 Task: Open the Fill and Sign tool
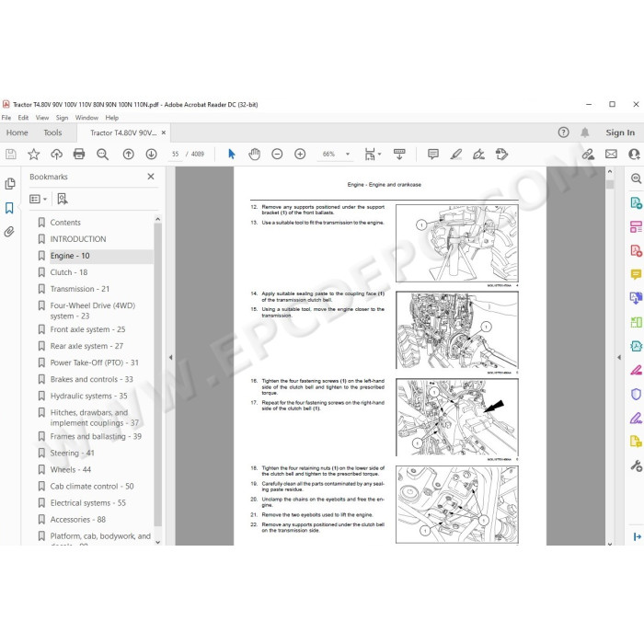click(478, 154)
